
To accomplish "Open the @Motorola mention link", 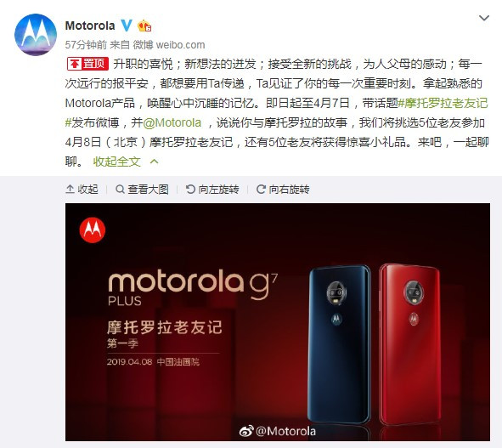I will pyautogui.click(x=172, y=122).
